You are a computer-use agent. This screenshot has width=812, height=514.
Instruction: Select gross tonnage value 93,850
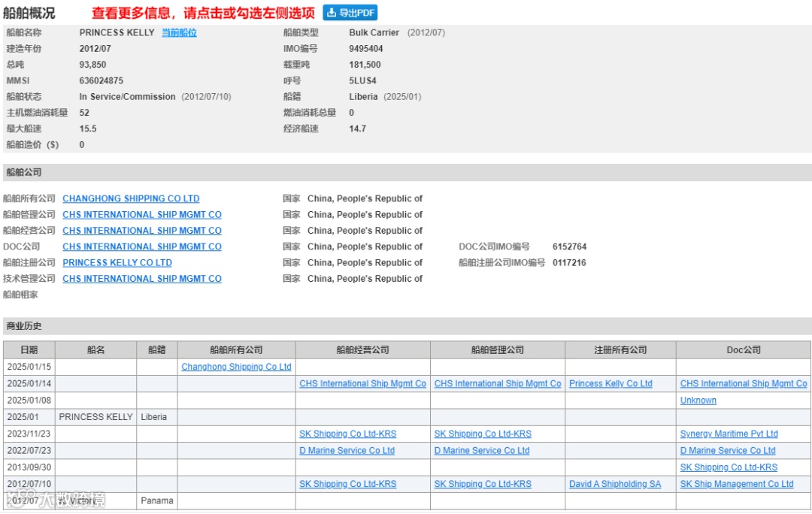(92, 65)
